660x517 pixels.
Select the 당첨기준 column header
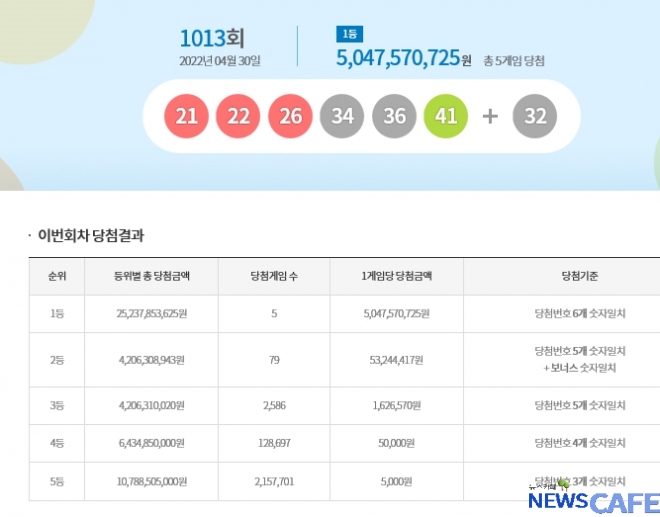(x=580, y=276)
